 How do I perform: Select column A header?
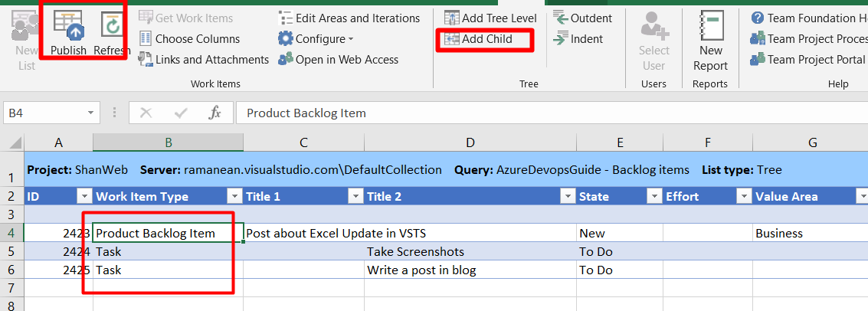(59, 142)
